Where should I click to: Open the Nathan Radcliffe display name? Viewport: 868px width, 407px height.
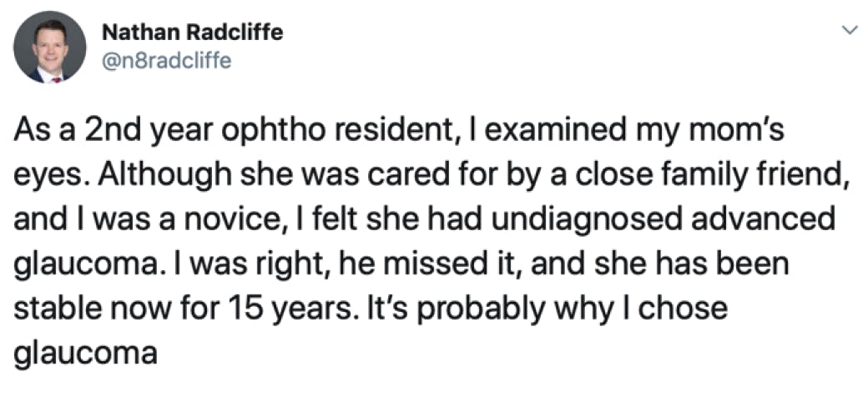click(192, 33)
